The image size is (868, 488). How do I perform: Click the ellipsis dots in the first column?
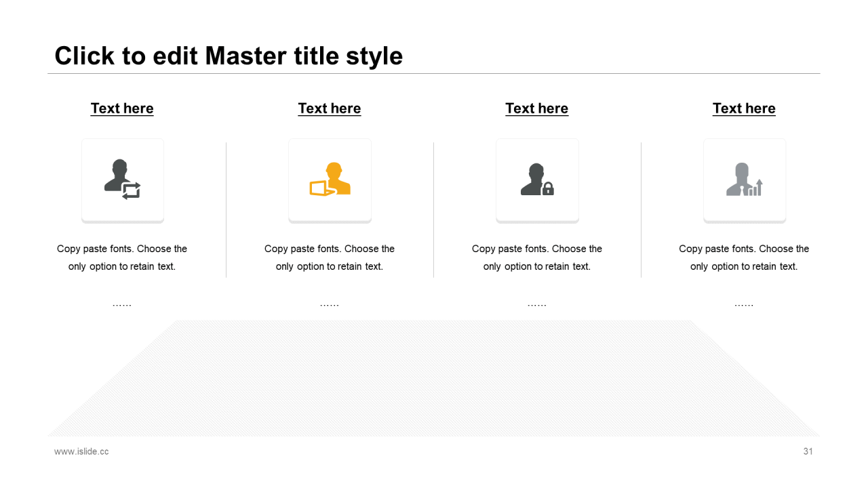pos(122,305)
